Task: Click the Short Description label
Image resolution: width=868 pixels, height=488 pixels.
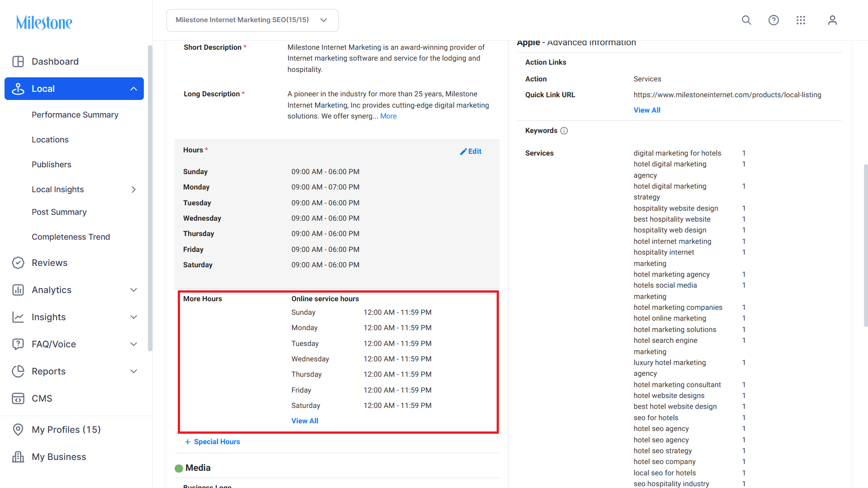Action: [x=213, y=47]
